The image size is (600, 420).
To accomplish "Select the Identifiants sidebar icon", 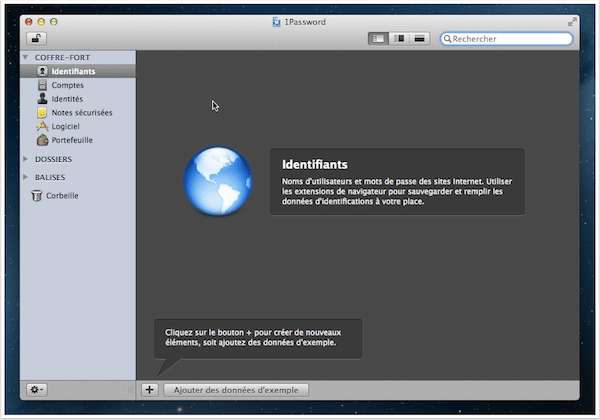I will [42, 71].
